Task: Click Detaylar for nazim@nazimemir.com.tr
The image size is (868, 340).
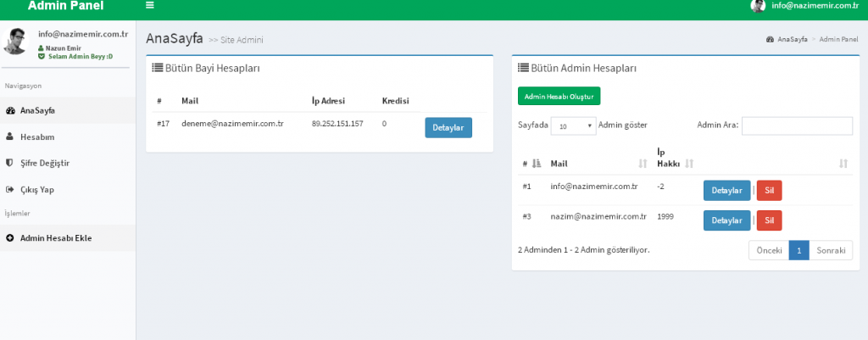Action: (x=726, y=220)
